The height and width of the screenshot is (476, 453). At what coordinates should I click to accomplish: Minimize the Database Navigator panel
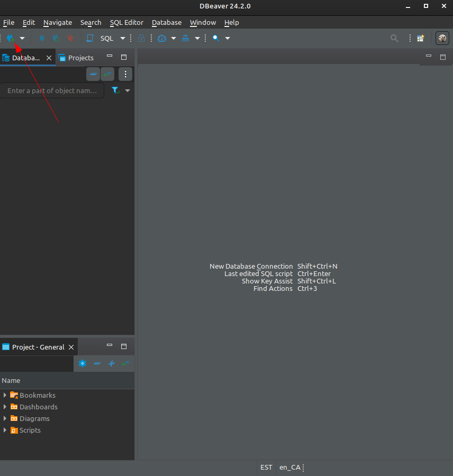[110, 56]
